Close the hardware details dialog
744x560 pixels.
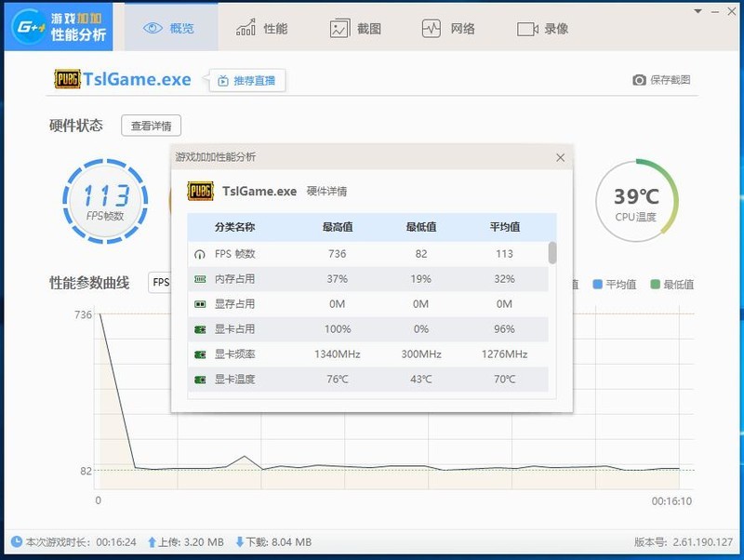pos(560,157)
